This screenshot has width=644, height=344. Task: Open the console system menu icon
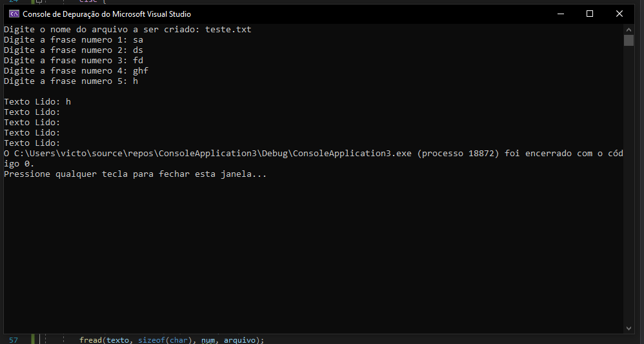(14, 14)
